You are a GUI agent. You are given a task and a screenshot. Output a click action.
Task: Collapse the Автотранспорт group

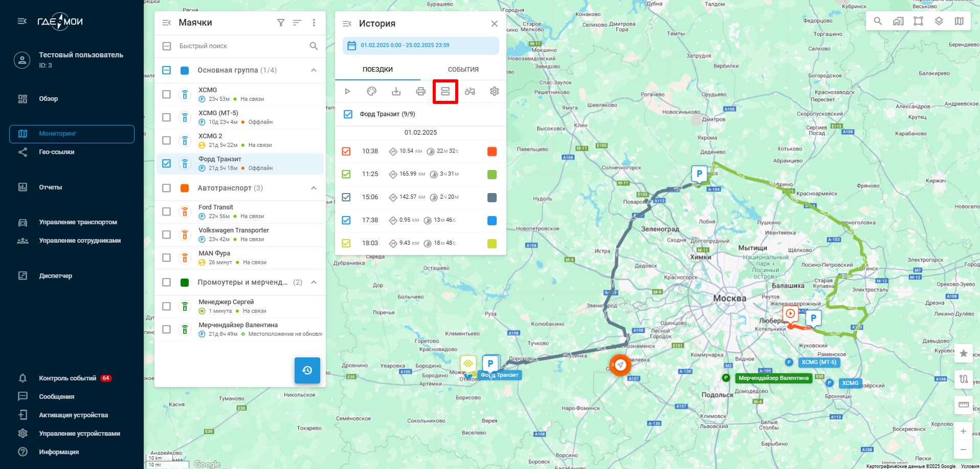314,188
